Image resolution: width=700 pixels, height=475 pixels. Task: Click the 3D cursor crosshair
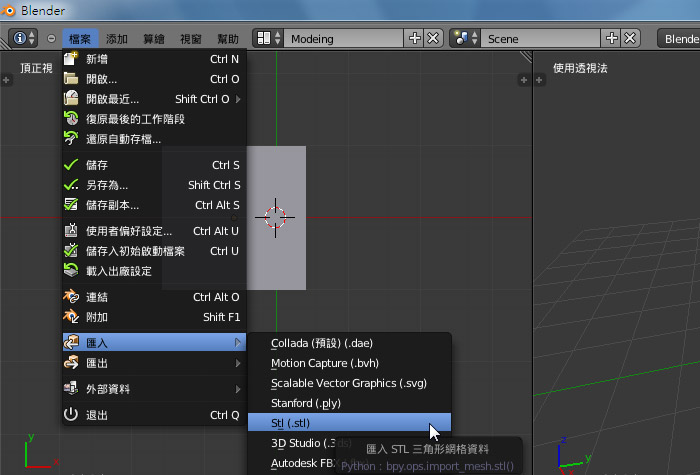[275, 218]
